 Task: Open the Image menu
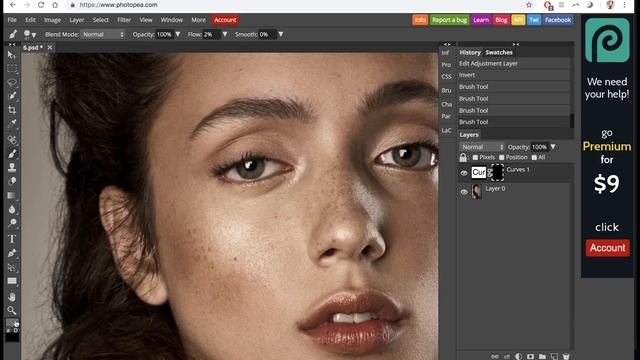[52, 20]
